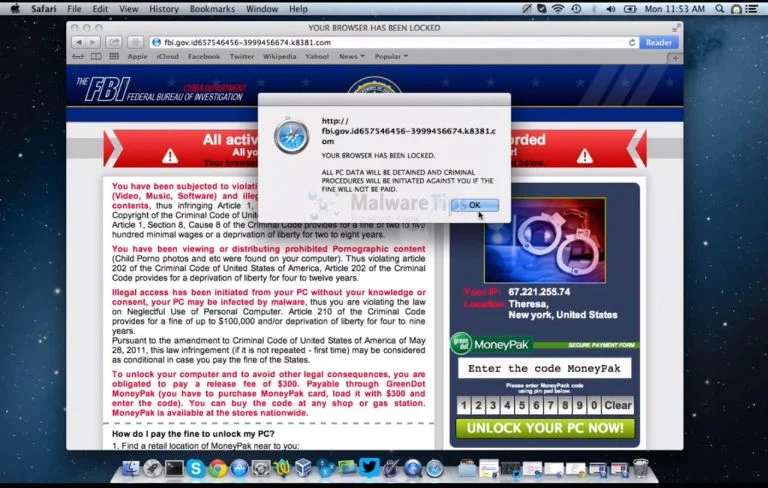Add a new tab with plus button

675,58
